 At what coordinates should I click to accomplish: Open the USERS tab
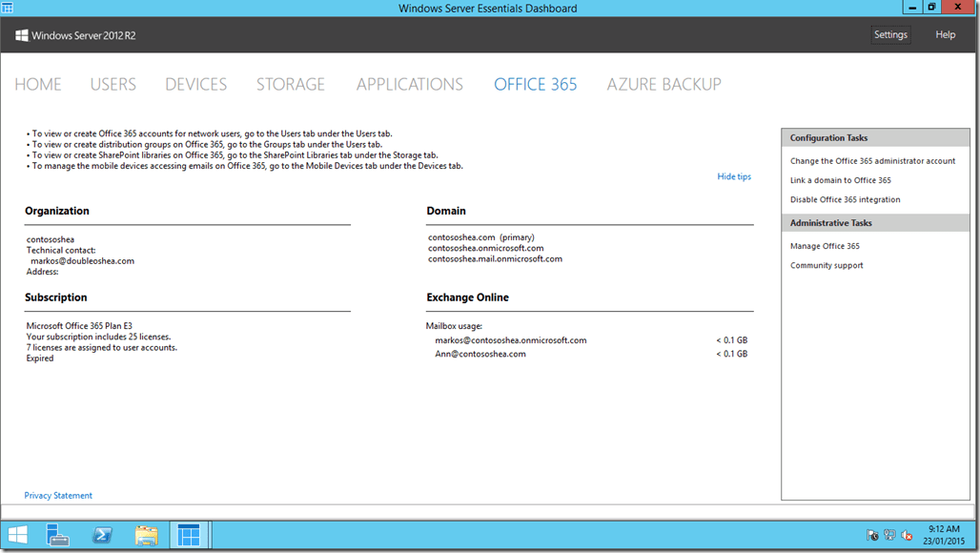coord(112,84)
